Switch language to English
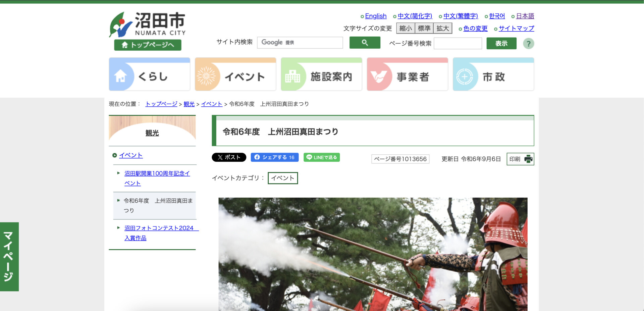The width and height of the screenshot is (644, 311). pyautogui.click(x=375, y=16)
